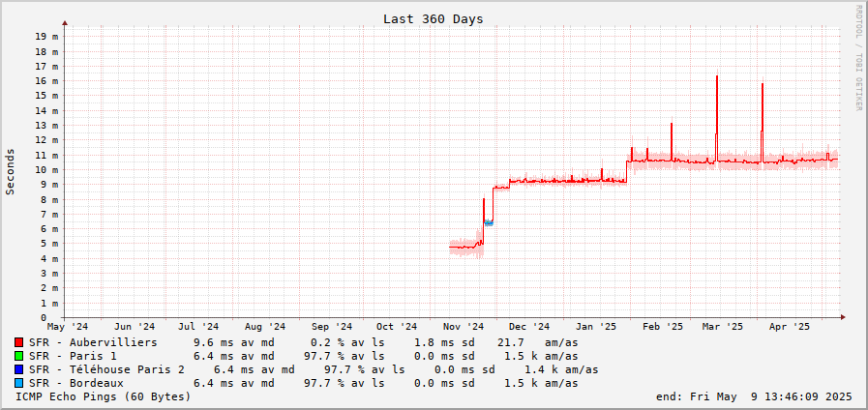Click the Aubervilliers '1.8 ms sd' value
This screenshot has width=868, height=410.
(444, 342)
